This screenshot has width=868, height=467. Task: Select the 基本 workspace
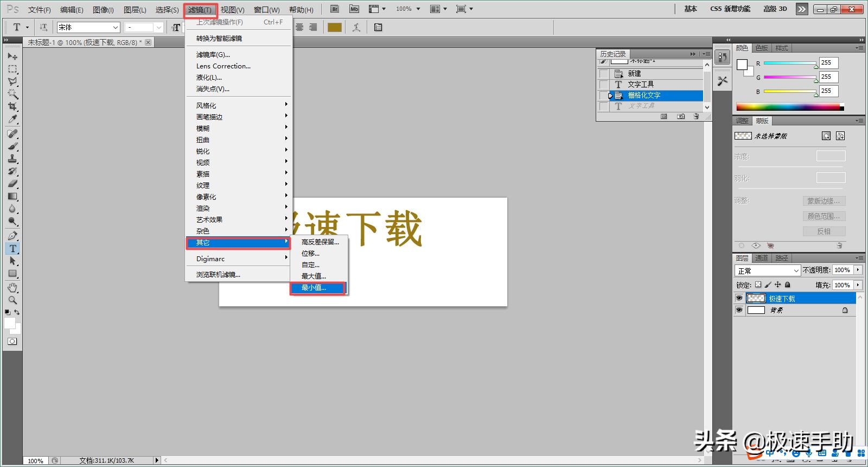(691, 9)
